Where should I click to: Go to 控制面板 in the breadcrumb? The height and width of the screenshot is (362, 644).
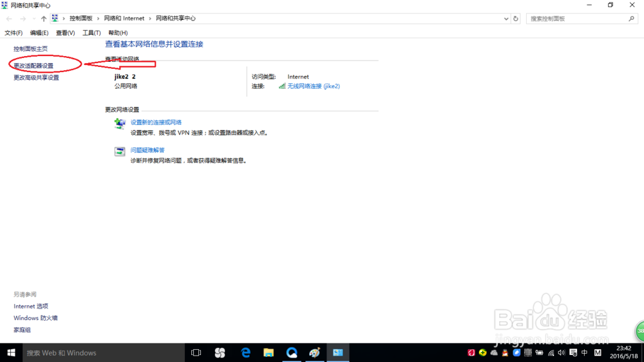(x=81, y=19)
